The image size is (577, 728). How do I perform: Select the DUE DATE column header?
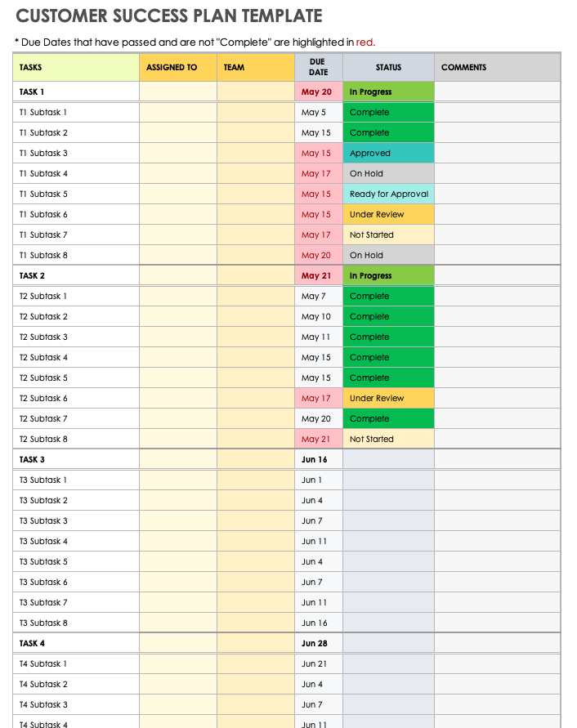pyautogui.click(x=318, y=67)
